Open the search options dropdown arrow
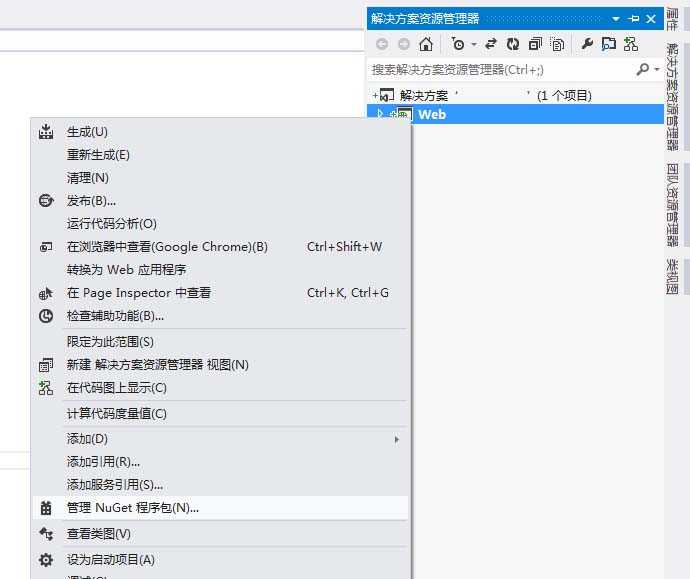 tap(657, 70)
